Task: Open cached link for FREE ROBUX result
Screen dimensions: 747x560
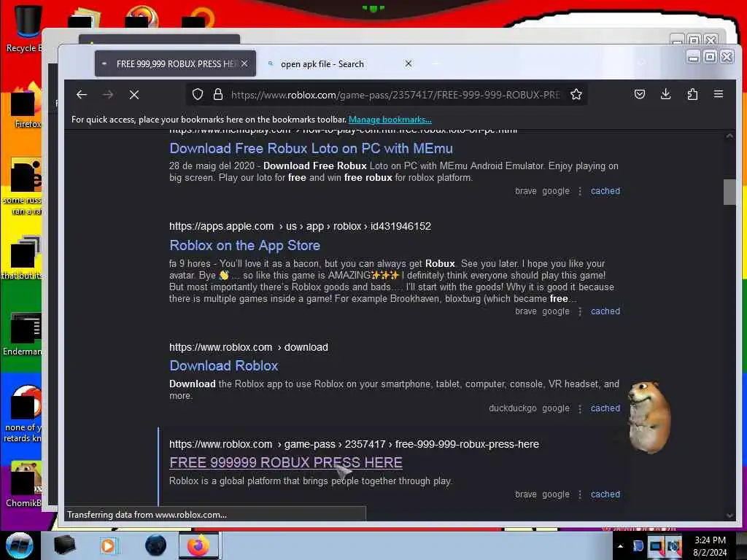Action: tap(605, 494)
